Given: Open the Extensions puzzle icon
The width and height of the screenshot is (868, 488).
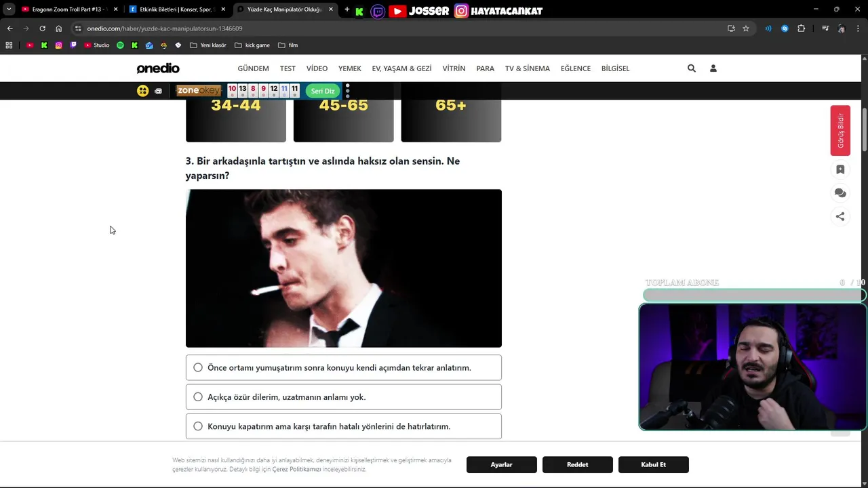Looking at the screenshot, I should 802,28.
